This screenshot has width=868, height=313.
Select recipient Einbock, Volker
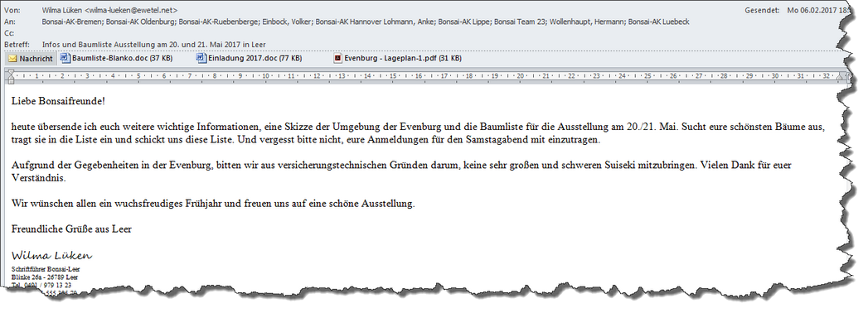click(287, 22)
